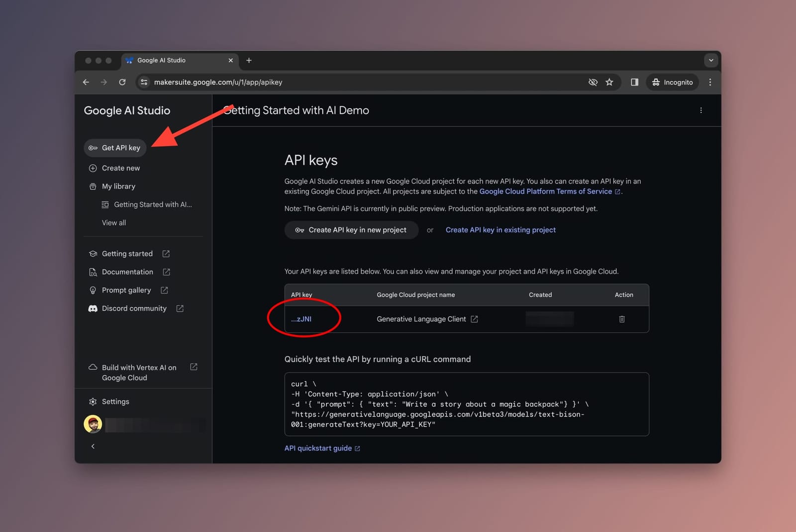
Task: Open the user profile avatar
Action: 93,424
